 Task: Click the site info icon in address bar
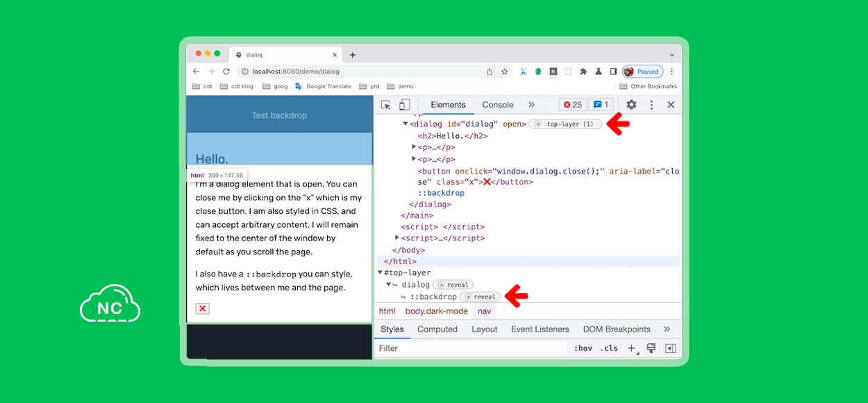(244, 72)
